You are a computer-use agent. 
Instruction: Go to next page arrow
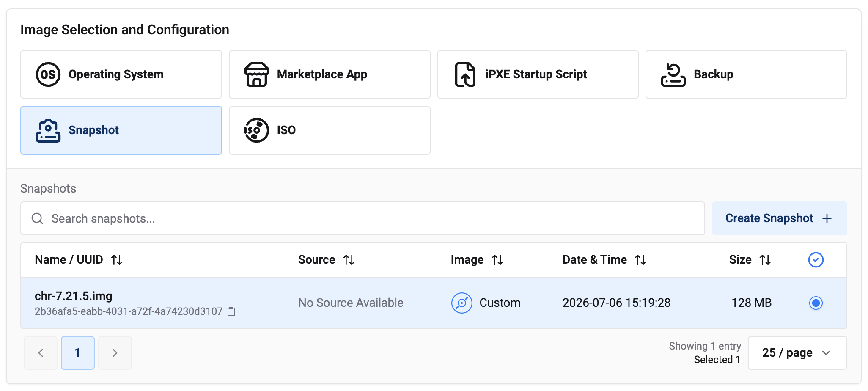[115, 353]
